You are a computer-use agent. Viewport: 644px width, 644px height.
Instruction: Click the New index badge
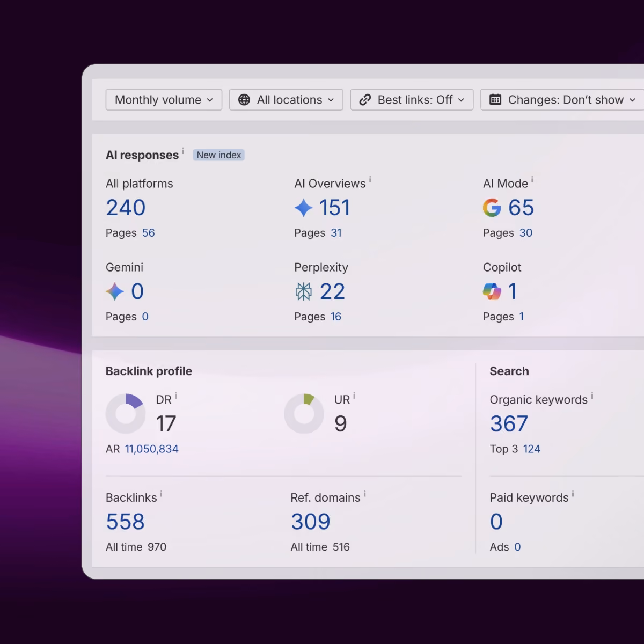click(x=219, y=155)
